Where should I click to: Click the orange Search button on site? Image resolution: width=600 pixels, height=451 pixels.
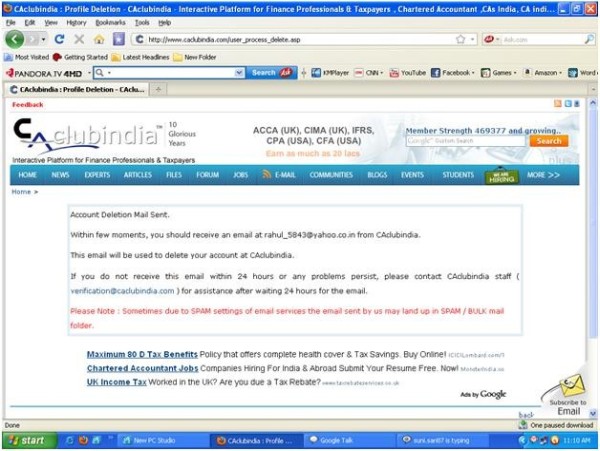548,141
